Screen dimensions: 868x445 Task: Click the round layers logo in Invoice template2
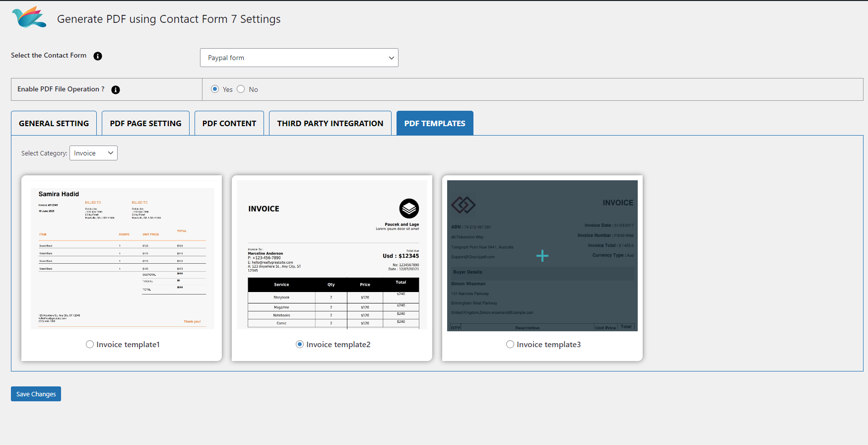[x=409, y=209]
